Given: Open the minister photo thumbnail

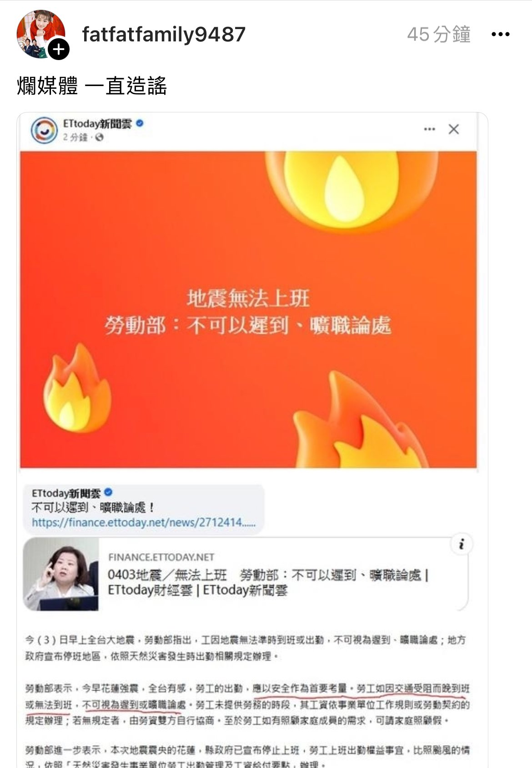Looking at the screenshot, I should [61, 574].
